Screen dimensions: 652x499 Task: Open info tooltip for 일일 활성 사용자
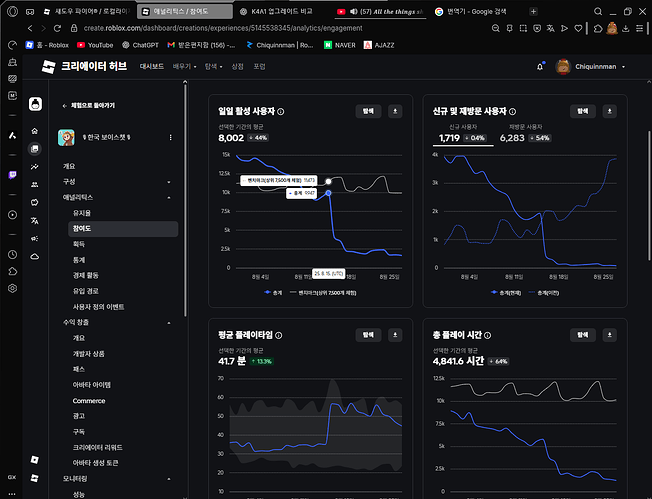281,111
